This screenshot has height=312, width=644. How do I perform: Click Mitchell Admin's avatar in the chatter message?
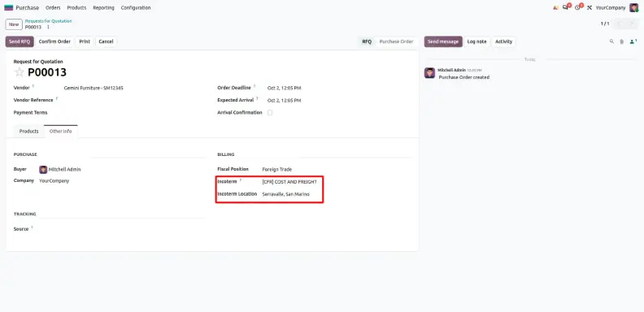[429, 73]
